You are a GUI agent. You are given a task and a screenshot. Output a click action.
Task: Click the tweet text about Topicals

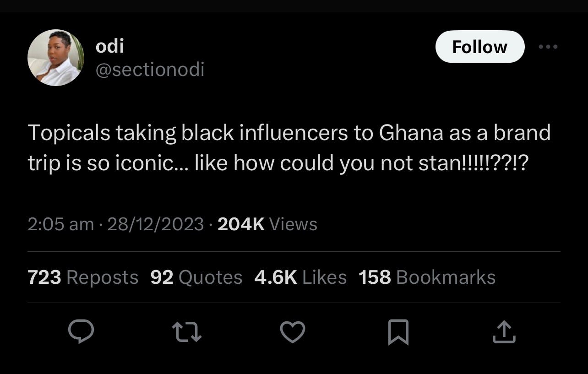coord(289,148)
